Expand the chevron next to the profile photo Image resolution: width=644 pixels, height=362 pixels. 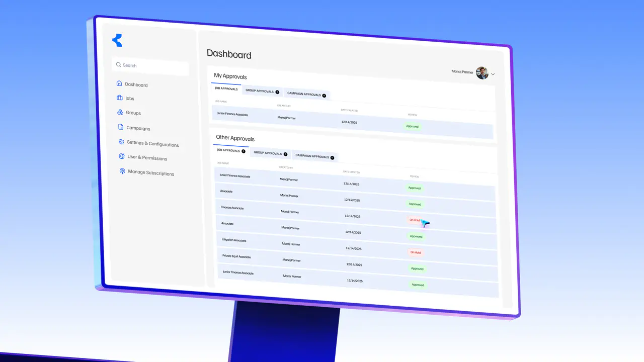493,74
